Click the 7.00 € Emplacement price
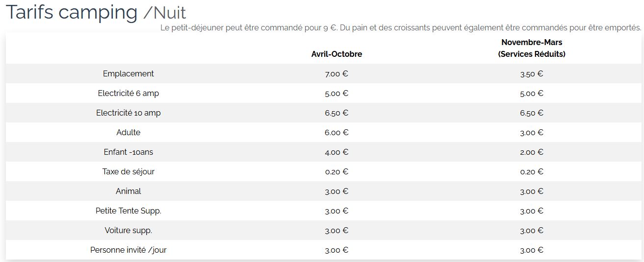Viewport: 644px width, 262px height. [336, 74]
